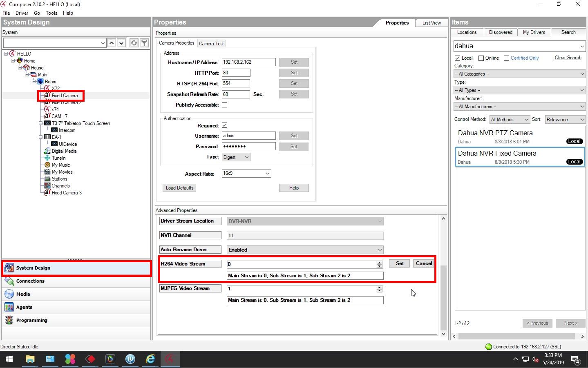Image resolution: width=588 pixels, height=368 pixels.
Task: Select Digital Media icon in tree
Action: pos(47,151)
